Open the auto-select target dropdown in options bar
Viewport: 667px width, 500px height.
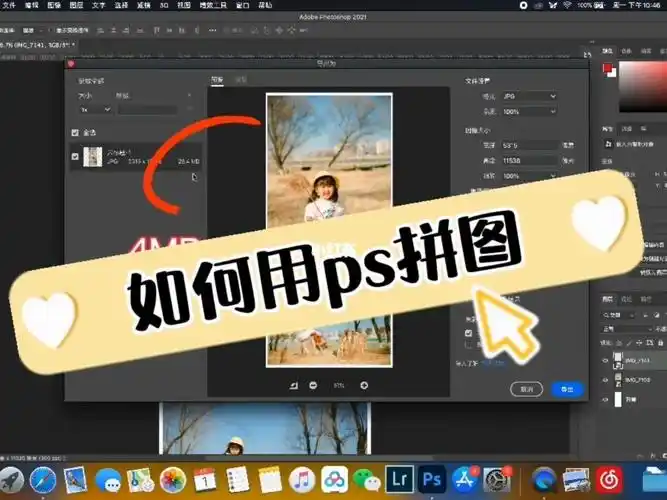coord(31,31)
